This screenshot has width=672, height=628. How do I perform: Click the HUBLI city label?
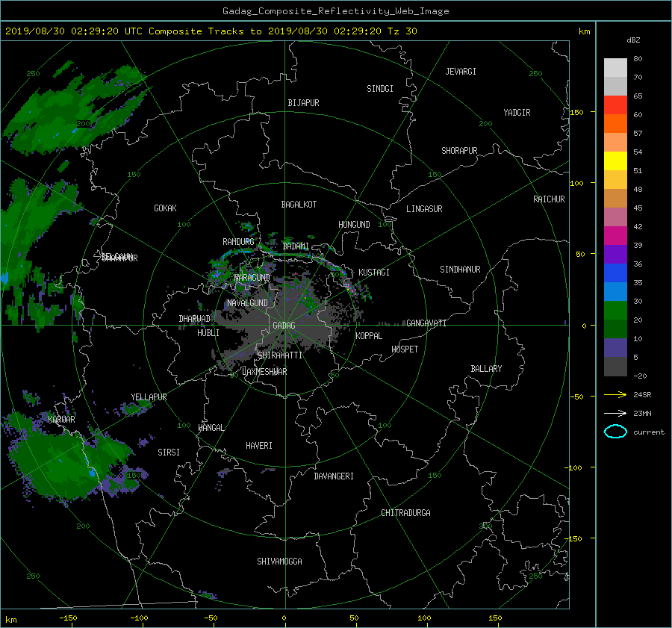[208, 333]
